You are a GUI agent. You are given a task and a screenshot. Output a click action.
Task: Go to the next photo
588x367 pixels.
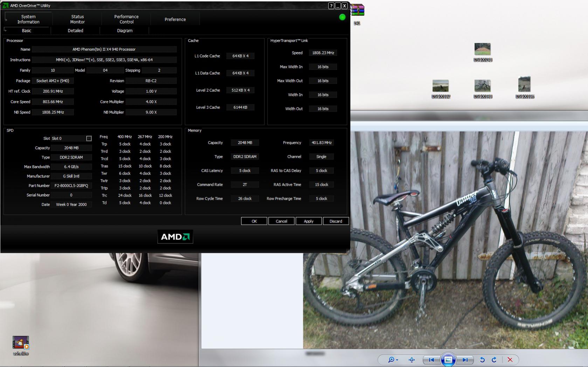coord(465,360)
